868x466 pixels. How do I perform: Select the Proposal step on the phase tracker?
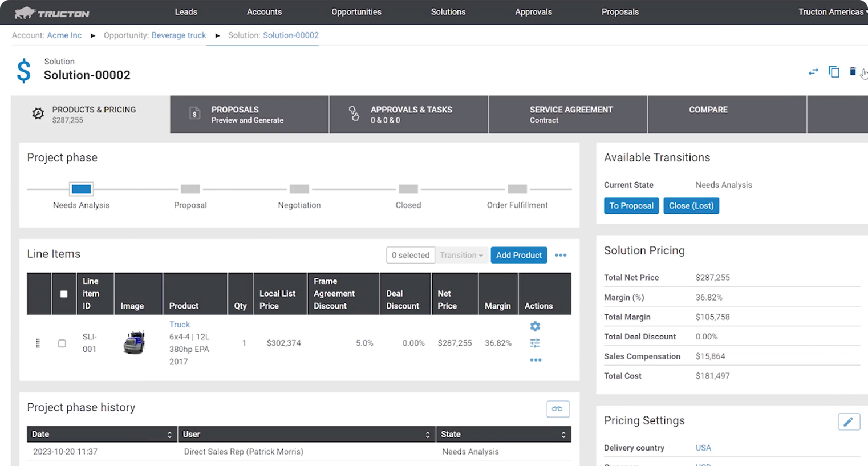click(190, 189)
